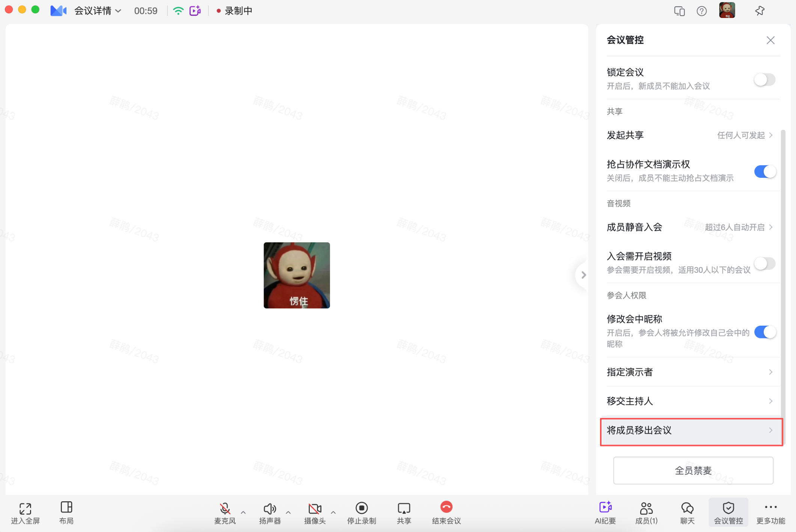Open 更多功能 more options
796x532 pixels.
coord(771,513)
